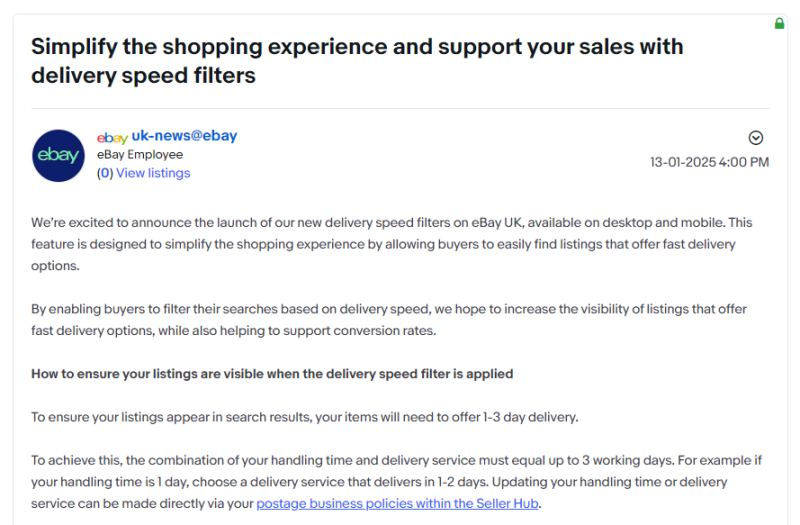Open the uk-news@ebay user profile
Viewport: 800px width, 525px height.
pos(184,136)
